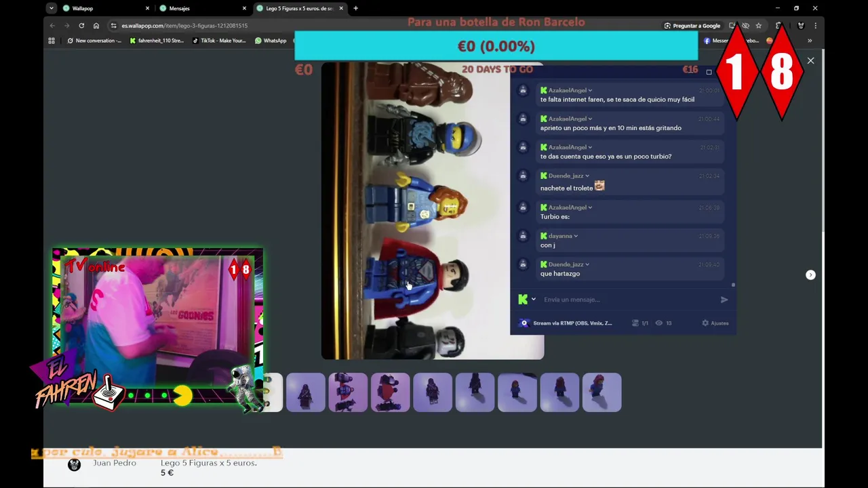Click the chat panel pop-out square
Viewport: 868px width, 488px height.
point(709,72)
